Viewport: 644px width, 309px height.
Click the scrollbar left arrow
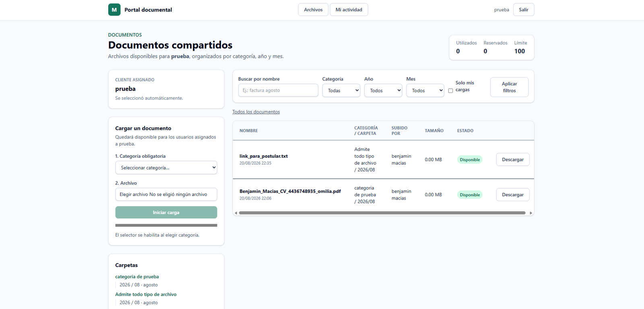click(236, 213)
